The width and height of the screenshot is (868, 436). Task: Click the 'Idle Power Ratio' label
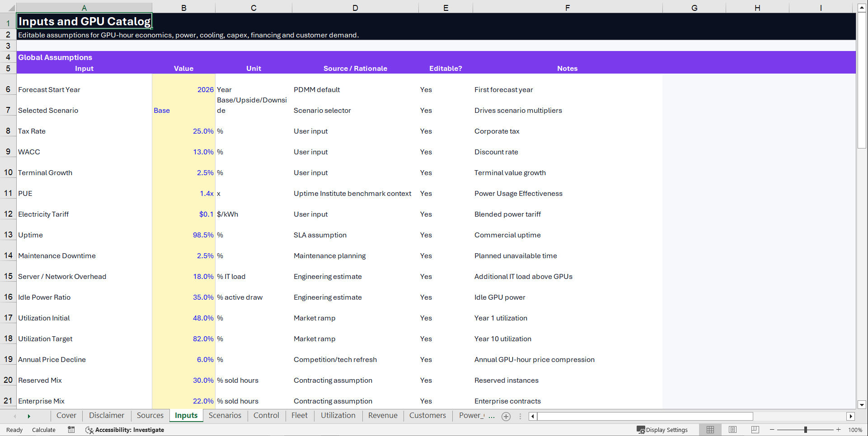[x=44, y=297]
